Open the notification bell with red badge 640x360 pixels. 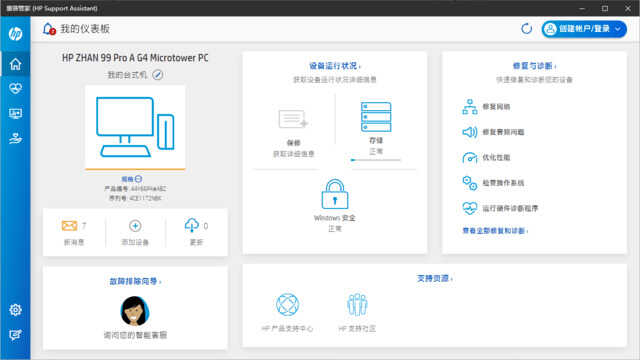pos(49,29)
